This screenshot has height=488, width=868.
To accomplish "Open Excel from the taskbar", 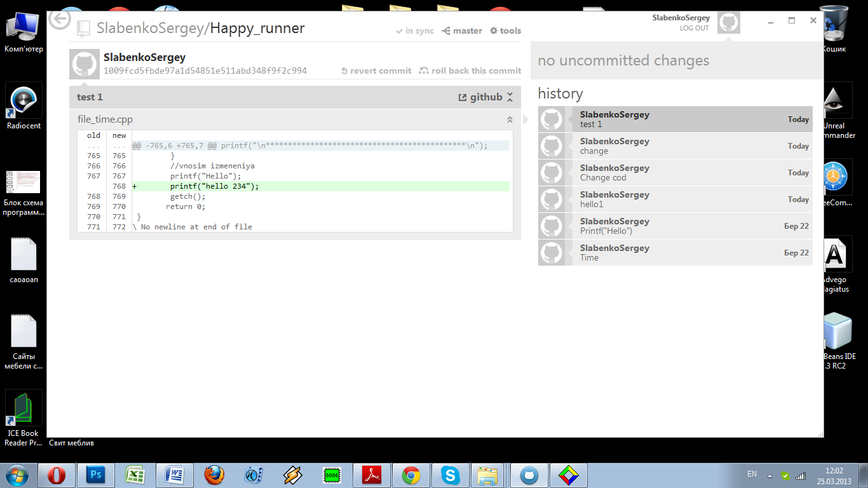I will (135, 475).
